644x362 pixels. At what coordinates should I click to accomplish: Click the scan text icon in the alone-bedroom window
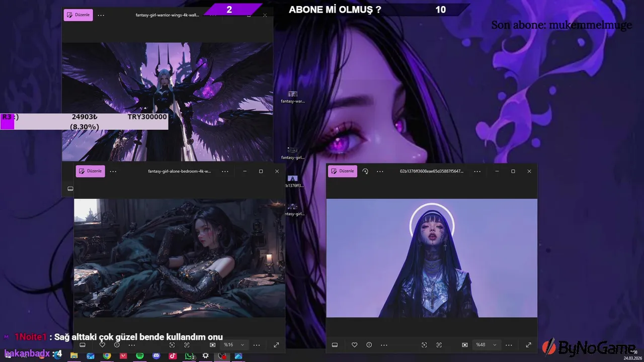pyautogui.click(x=187, y=345)
